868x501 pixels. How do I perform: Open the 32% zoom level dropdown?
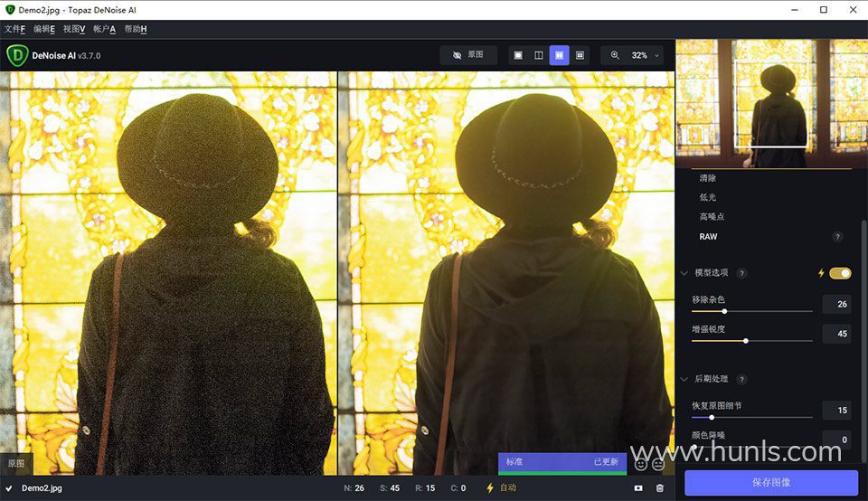click(x=646, y=55)
